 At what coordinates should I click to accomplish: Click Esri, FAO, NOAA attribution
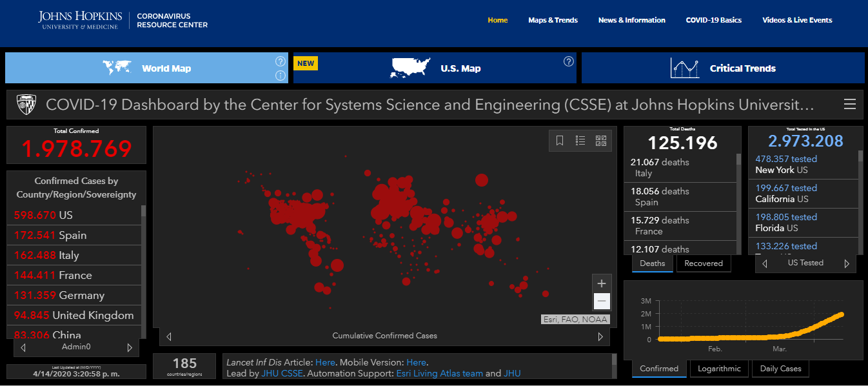click(x=574, y=319)
